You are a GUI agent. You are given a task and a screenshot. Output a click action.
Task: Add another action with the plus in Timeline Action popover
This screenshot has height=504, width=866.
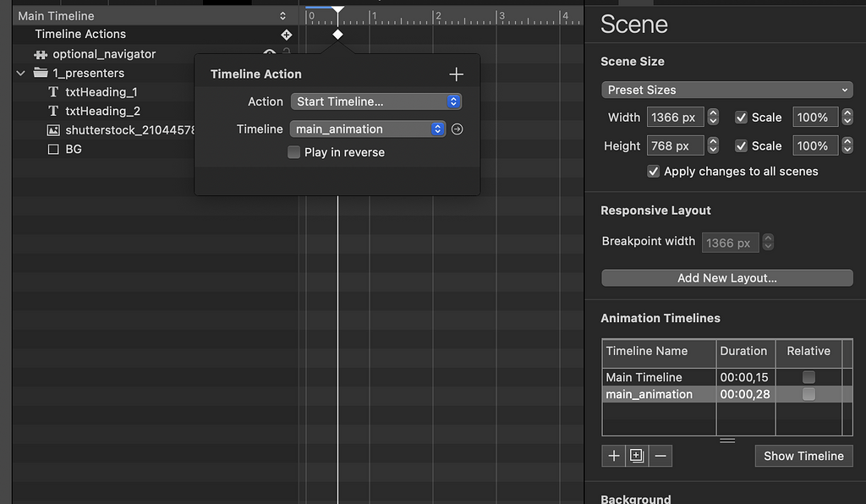click(457, 74)
